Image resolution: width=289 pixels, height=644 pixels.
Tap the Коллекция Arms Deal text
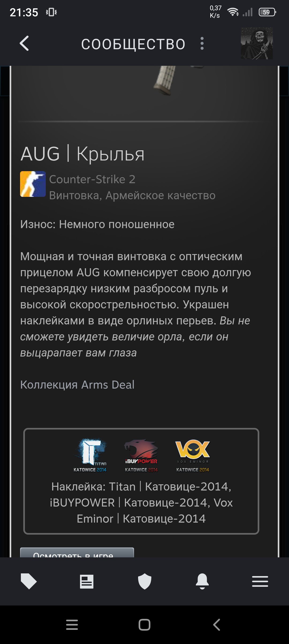[x=77, y=385]
